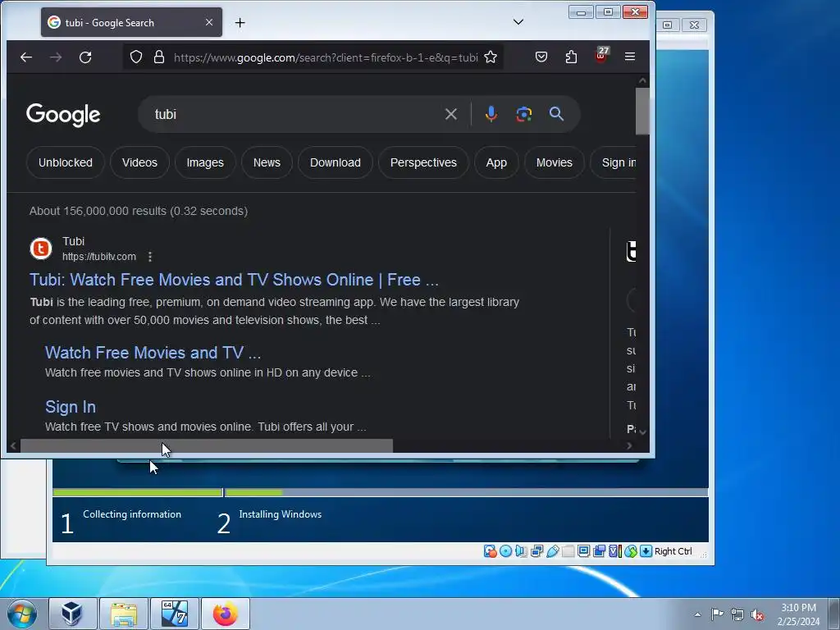This screenshot has height=630, width=840.
Task: Show hidden system tray icons
Action: [x=697, y=614]
